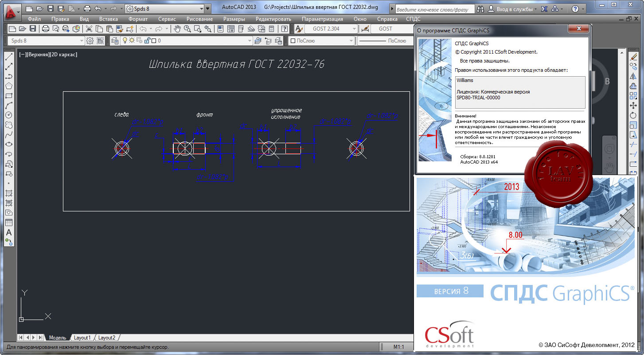
Task: Select the Arc tool
Action: point(8,105)
